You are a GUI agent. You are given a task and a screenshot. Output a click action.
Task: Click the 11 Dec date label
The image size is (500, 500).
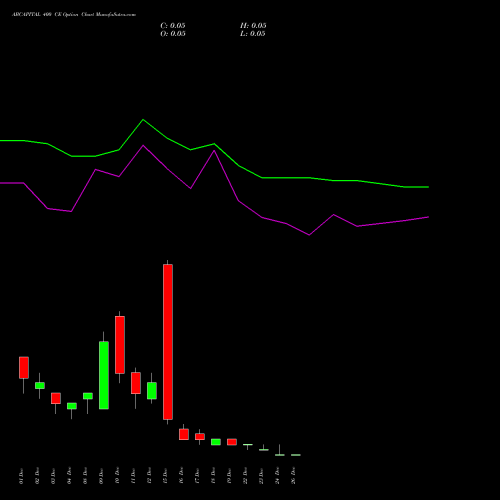pyautogui.click(x=133, y=476)
